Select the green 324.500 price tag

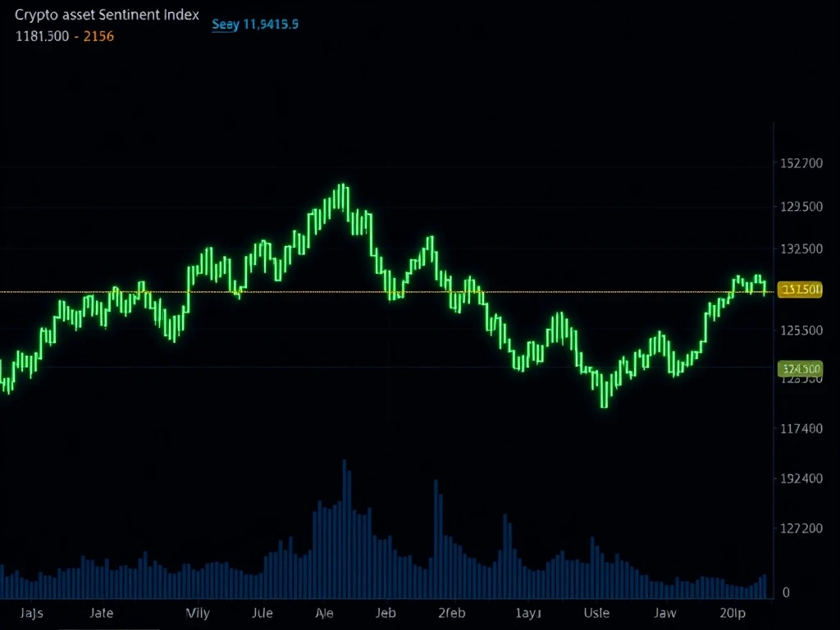pyautogui.click(x=799, y=369)
